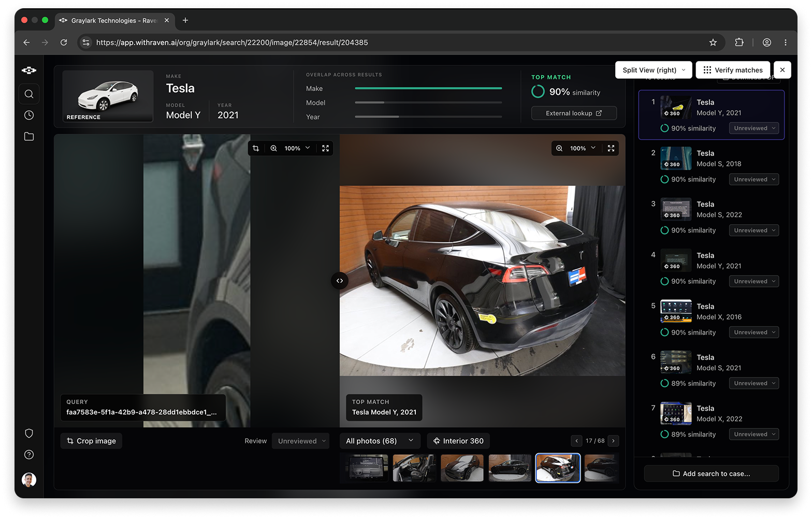Select result 6 Tesla Model S 2021
Screen dimensions: 812x519
712,370
